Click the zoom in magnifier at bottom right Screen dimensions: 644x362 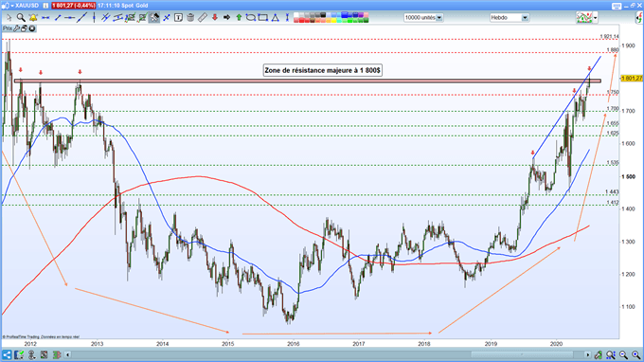pos(635,354)
